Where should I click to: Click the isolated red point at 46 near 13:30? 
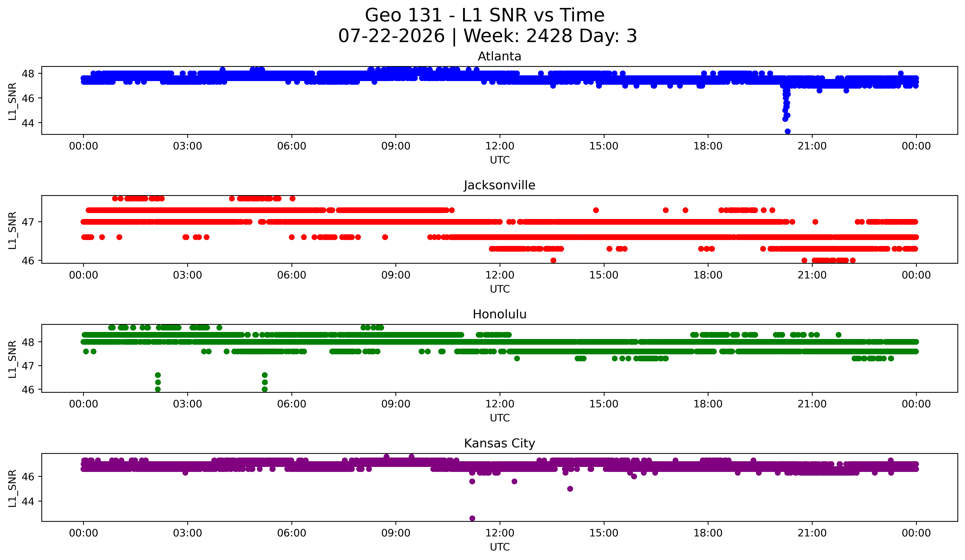pyautogui.click(x=553, y=260)
